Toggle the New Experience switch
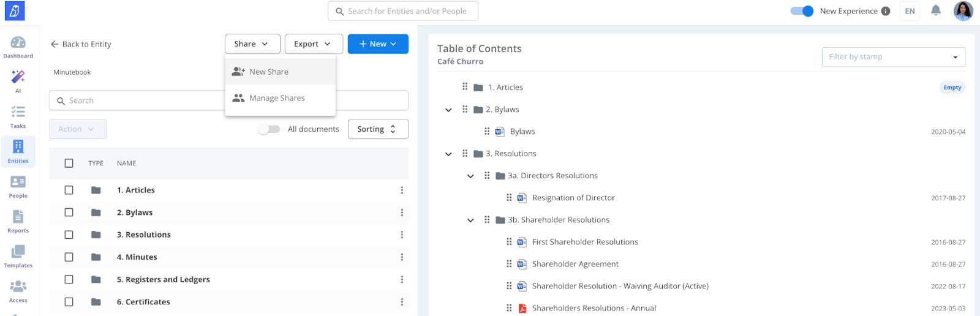980x316 pixels. tap(801, 11)
